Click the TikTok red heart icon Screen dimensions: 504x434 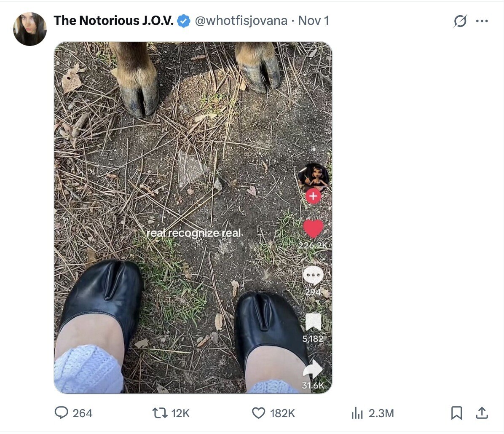(313, 229)
